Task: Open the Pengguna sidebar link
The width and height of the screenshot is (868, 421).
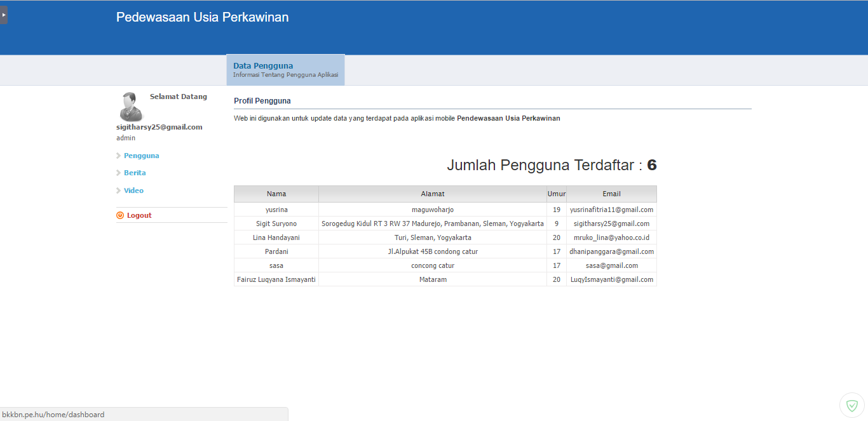Action: pyautogui.click(x=142, y=156)
